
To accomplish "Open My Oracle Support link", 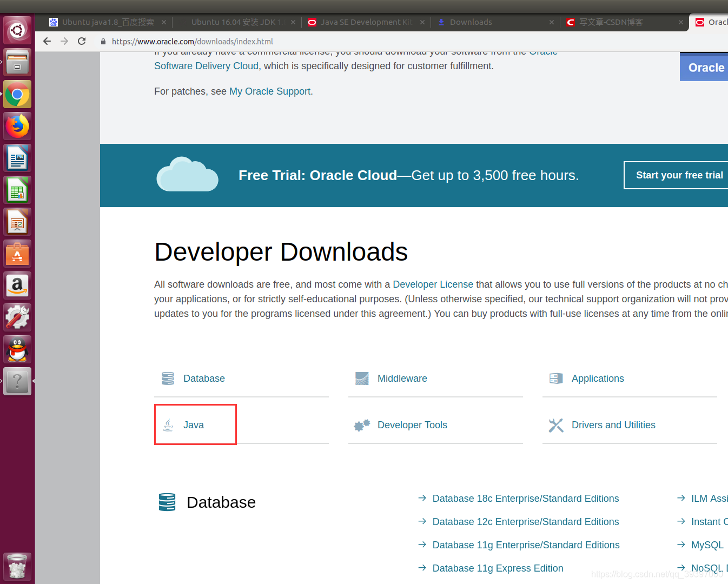I will click(270, 91).
